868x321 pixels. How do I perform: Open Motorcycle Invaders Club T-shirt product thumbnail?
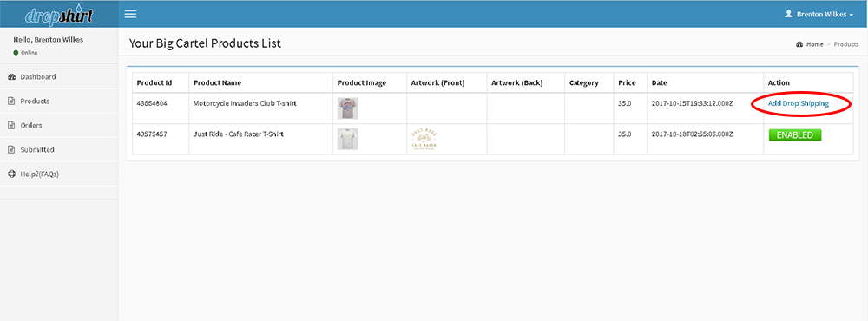point(348,108)
